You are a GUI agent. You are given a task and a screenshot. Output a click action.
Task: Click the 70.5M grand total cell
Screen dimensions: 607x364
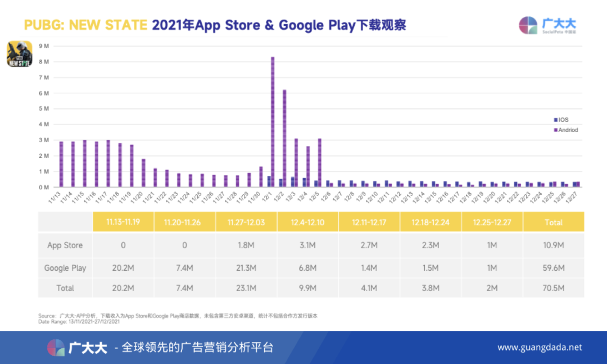coord(554,288)
